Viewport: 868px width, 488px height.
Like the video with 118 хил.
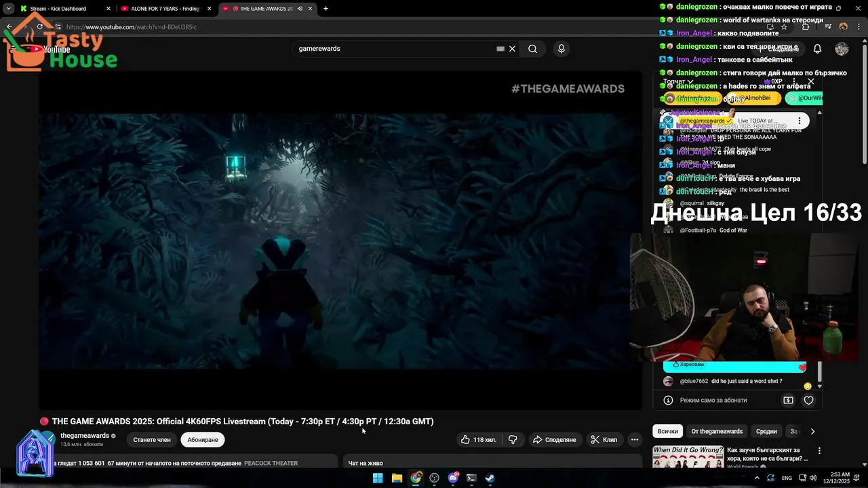[479, 440]
